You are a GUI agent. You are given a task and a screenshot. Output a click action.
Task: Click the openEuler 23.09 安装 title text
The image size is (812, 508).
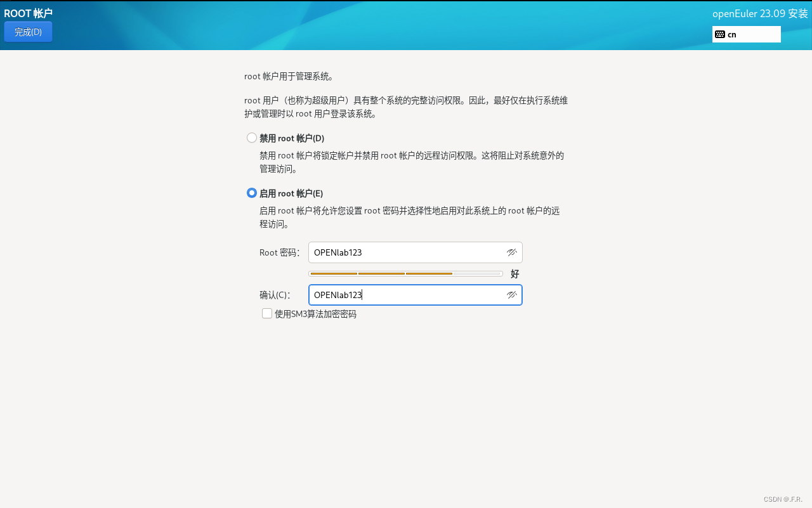pos(760,14)
